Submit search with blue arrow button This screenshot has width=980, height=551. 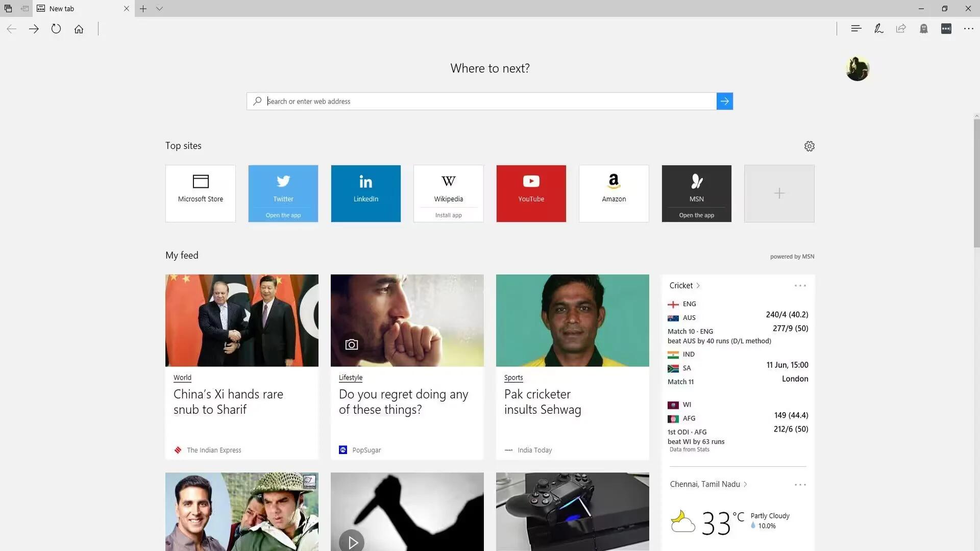pos(724,101)
